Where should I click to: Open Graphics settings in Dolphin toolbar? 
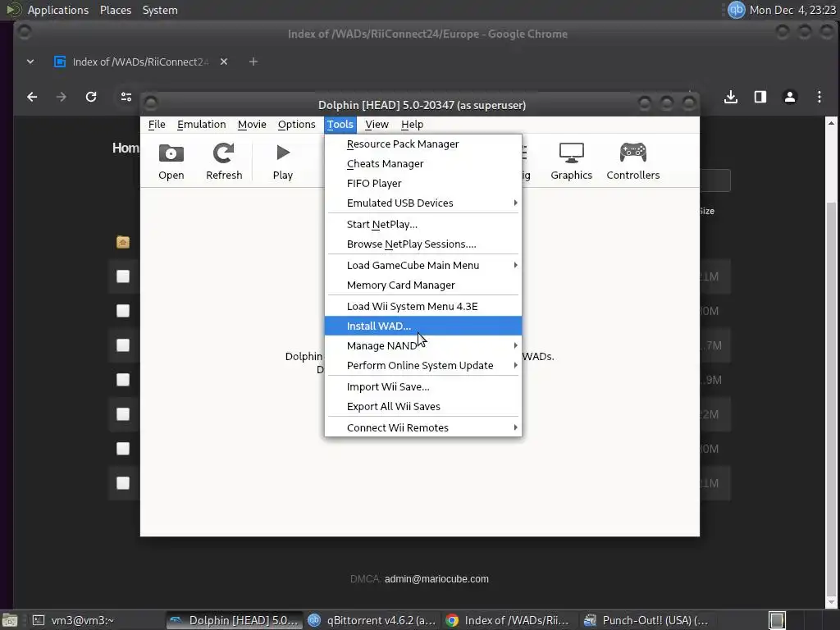click(571, 162)
